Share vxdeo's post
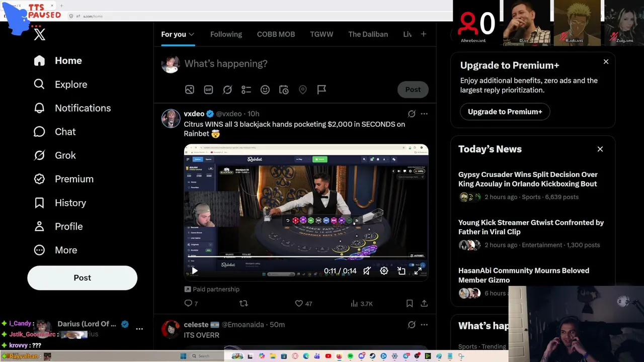 click(x=424, y=304)
